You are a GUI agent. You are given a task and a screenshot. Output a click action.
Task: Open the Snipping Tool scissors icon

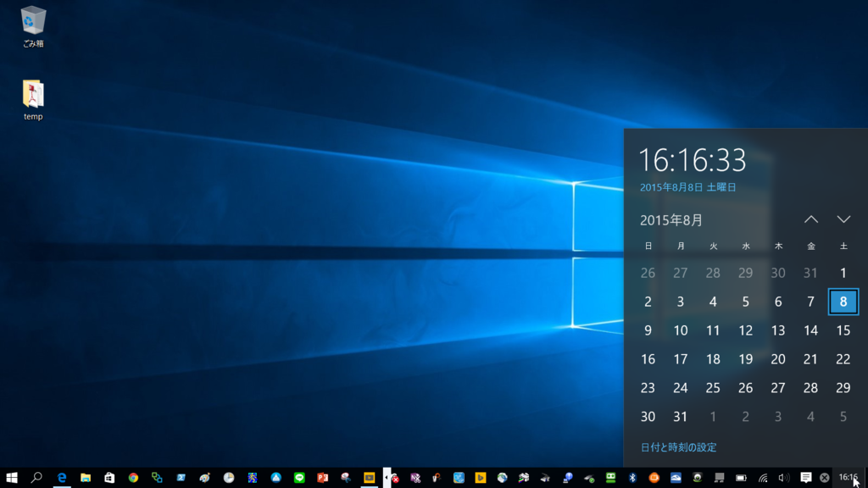click(x=346, y=478)
